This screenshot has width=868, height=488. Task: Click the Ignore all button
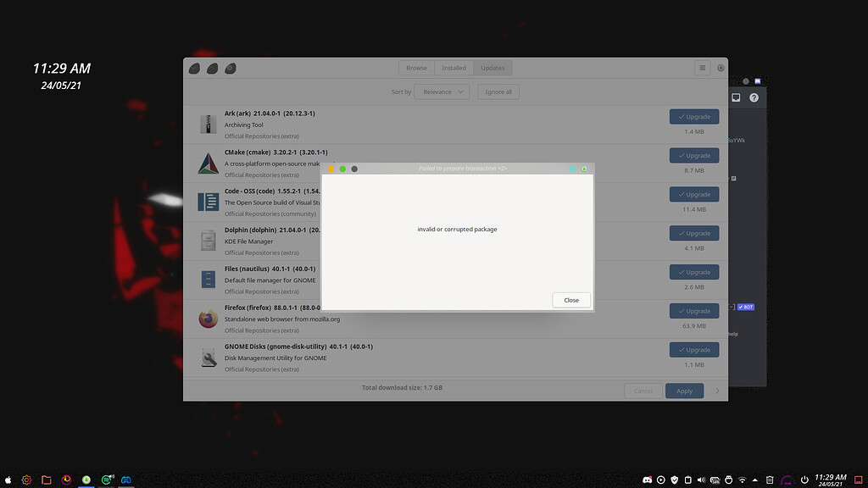tap(498, 91)
